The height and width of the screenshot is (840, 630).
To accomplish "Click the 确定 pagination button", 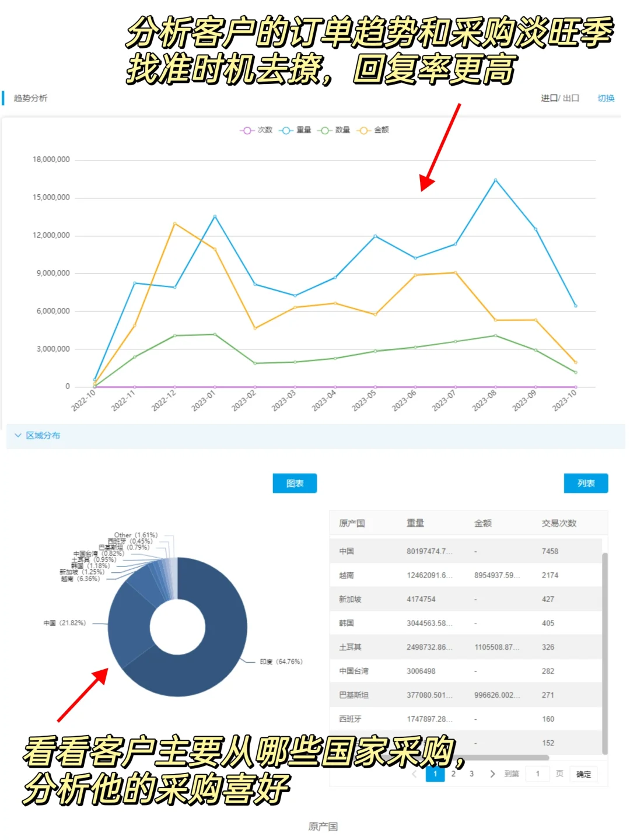I will (583, 774).
